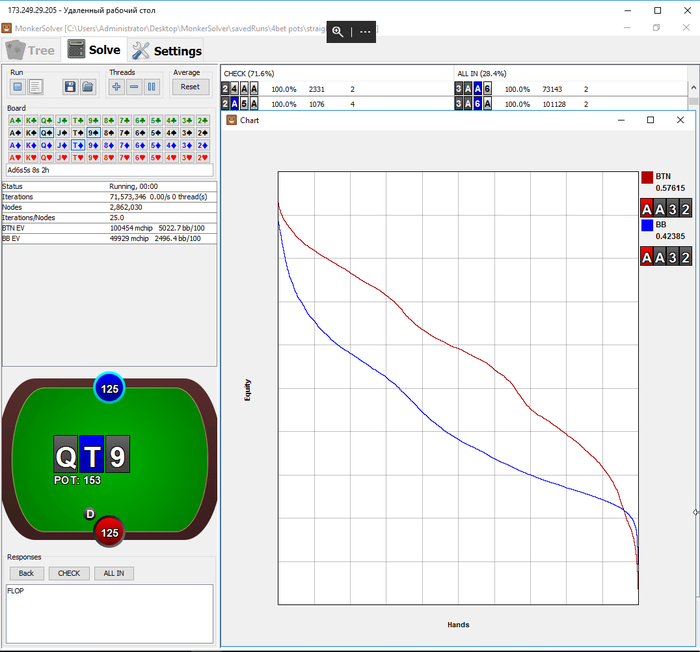Click the FLOP history text area
This screenshot has width=700, height=652.
[109, 614]
